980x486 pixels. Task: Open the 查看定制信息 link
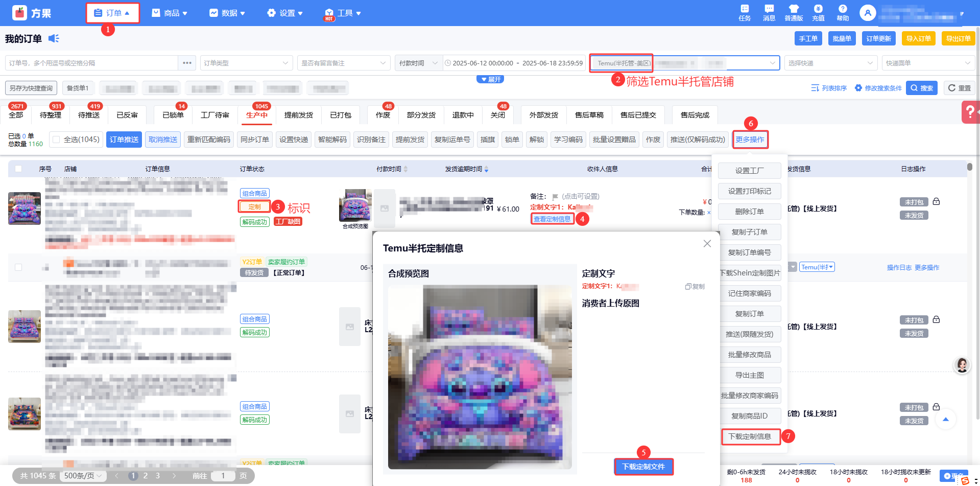pos(552,219)
